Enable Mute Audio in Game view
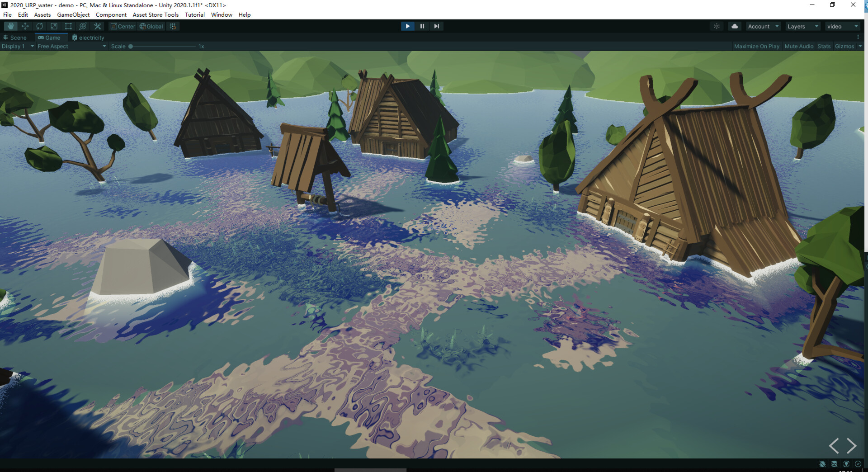The height and width of the screenshot is (472, 868). [799, 46]
